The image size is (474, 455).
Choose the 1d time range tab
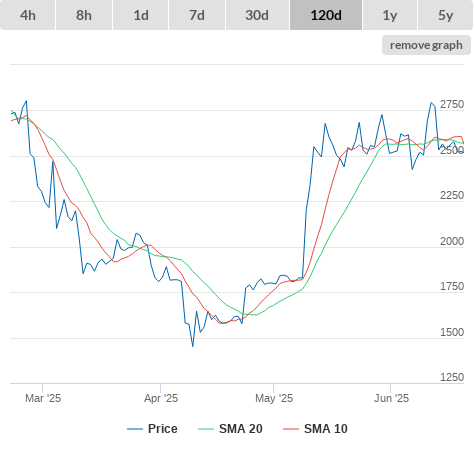(x=141, y=15)
